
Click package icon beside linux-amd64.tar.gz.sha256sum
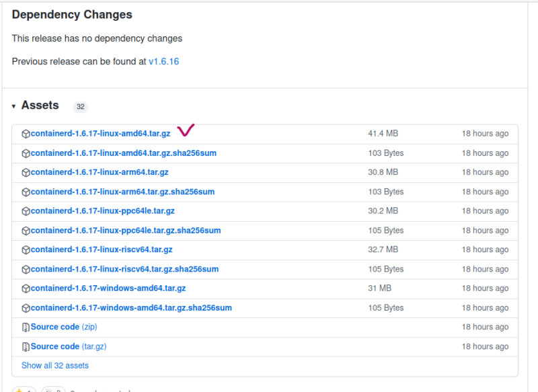[x=26, y=153]
